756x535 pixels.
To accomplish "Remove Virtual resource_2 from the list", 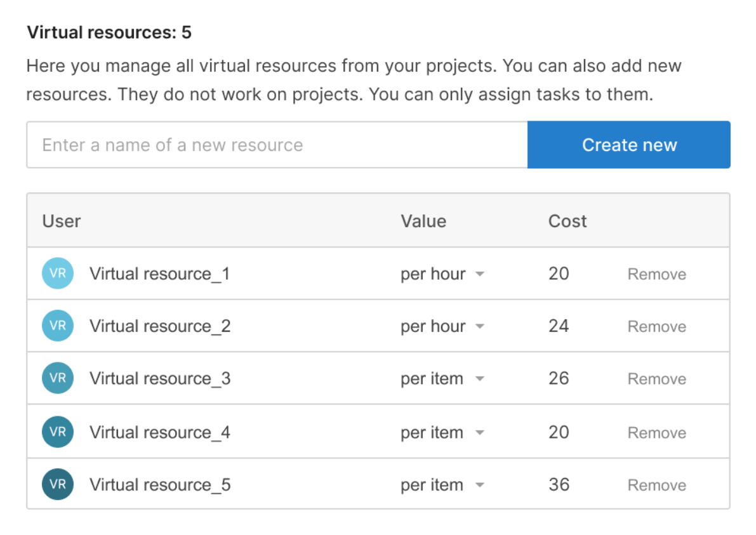I will tap(656, 326).
